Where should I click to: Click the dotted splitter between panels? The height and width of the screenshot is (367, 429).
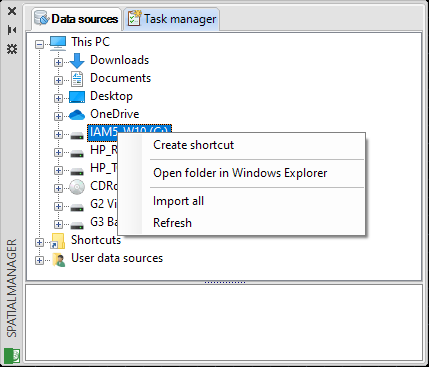pyautogui.click(x=225, y=282)
